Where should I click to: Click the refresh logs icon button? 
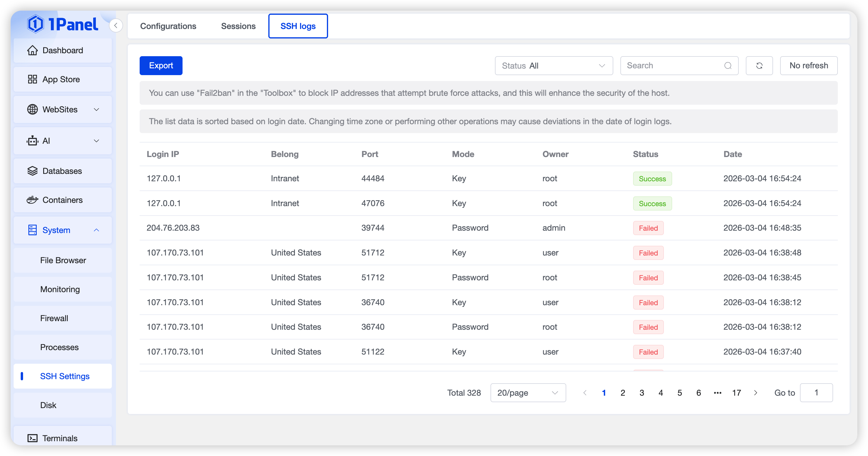(759, 65)
